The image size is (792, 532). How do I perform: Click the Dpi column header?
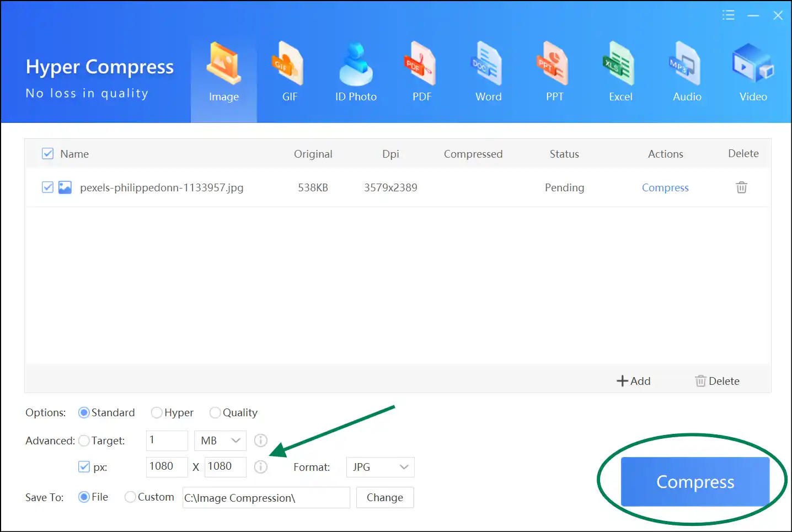pos(390,154)
